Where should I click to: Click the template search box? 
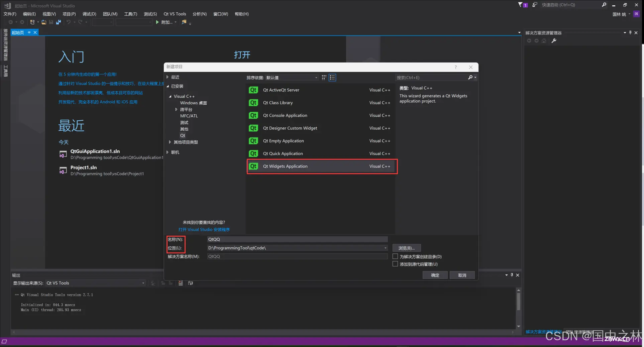(432, 78)
